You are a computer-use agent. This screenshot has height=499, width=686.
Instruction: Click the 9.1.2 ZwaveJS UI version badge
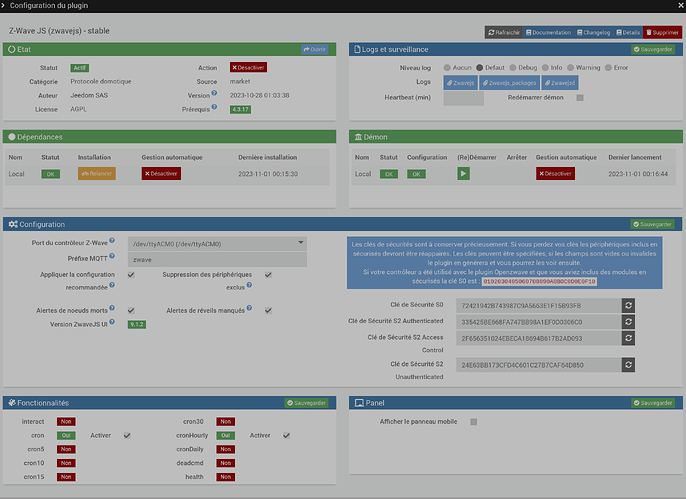(136, 325)
